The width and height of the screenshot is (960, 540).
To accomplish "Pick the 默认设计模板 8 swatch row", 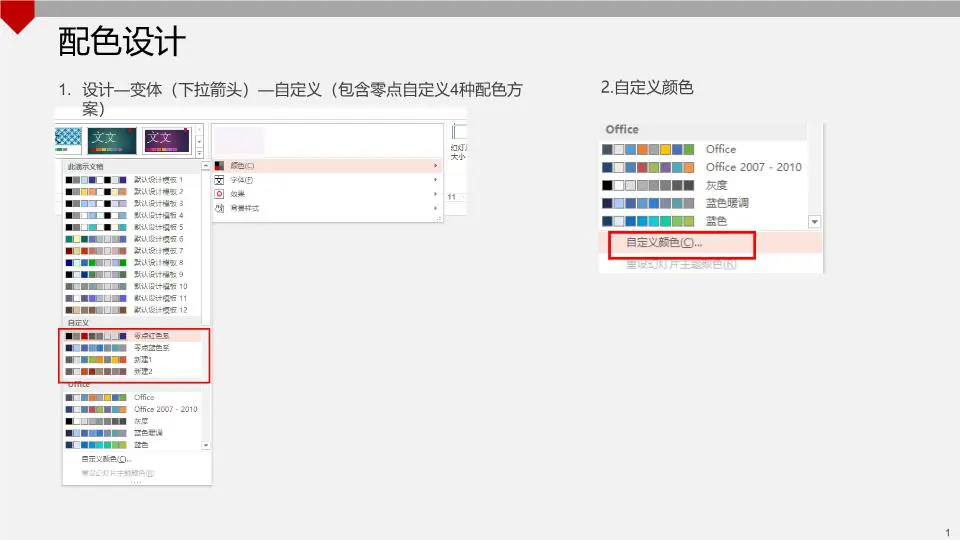I will 132,263.
